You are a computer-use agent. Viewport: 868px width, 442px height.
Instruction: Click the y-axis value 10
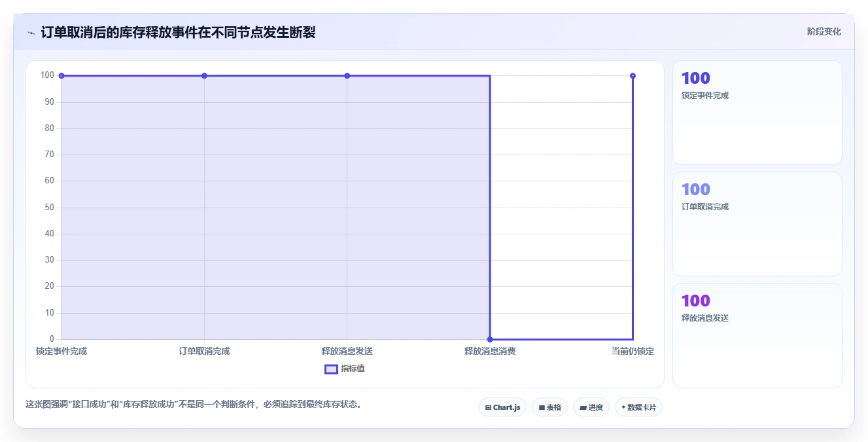click(x=49, y=313)
